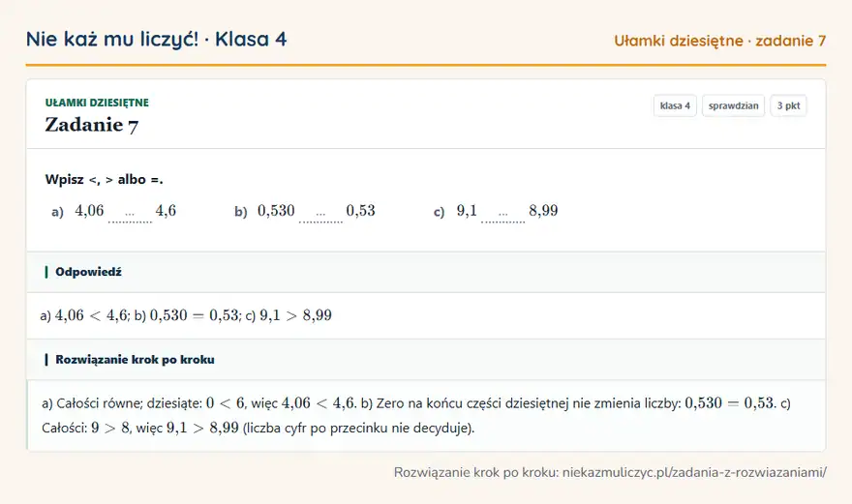Click the 'Ułamki dziesiętne · zadanie 7' header text
This screenshot has height=504, width=852.
[720, 41]
